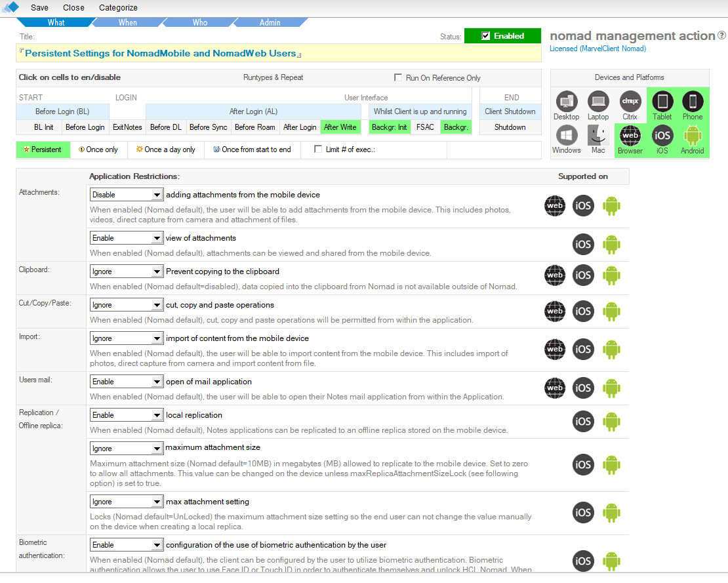The height and width of the screenshot is (583, 728).
Task: Toggle the iOS platform icon in Devices panel
Action: point(662,135)
